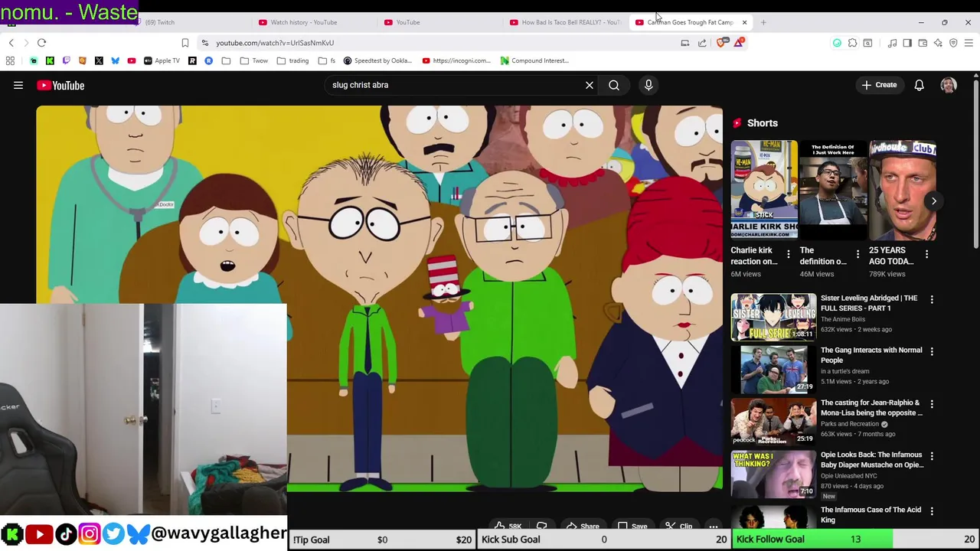Switch to the (69) Twitch tab
This screenshot has height=551, width=980.
[x=160, y=22]
